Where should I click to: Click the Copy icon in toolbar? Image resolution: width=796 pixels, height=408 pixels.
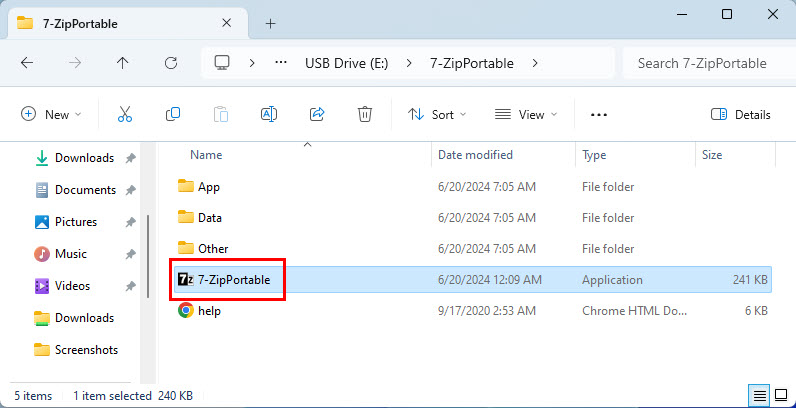(173, 114)
